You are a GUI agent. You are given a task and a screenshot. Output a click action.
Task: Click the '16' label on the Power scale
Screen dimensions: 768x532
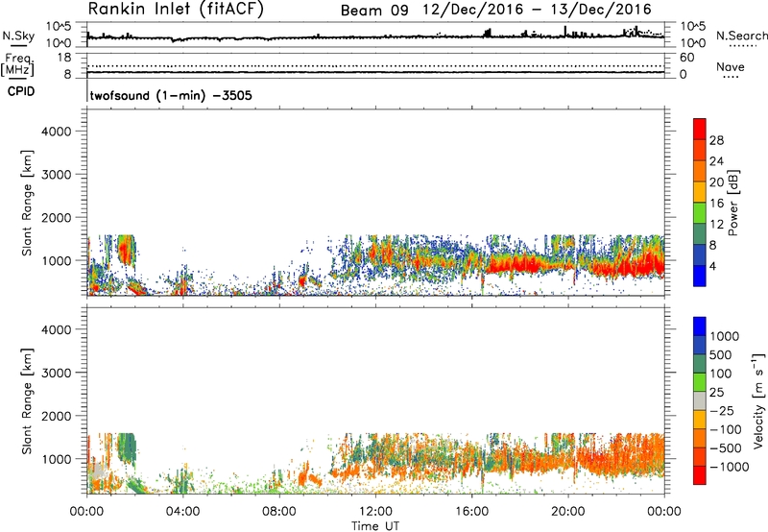[716, 204]
